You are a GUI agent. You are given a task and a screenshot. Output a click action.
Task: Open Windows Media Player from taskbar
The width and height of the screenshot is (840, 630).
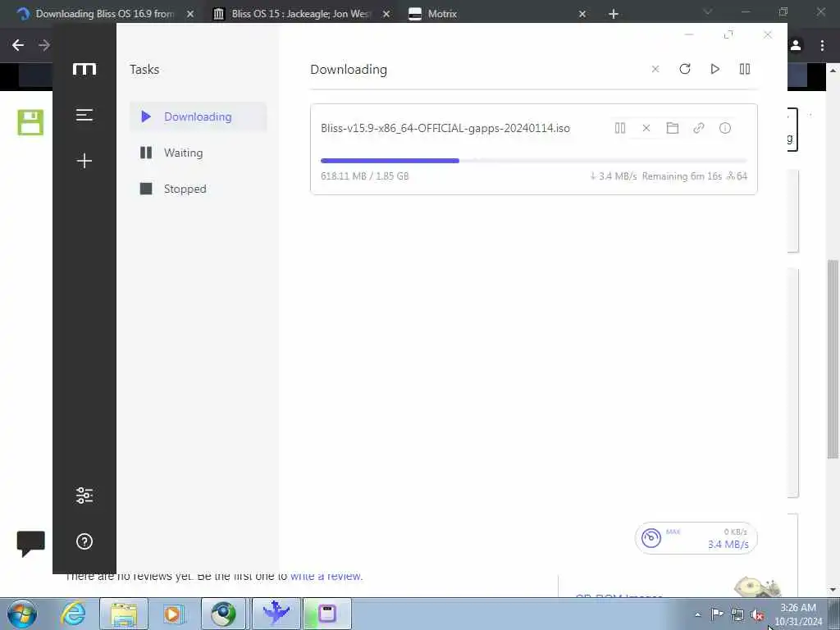(x=172, y=614)
